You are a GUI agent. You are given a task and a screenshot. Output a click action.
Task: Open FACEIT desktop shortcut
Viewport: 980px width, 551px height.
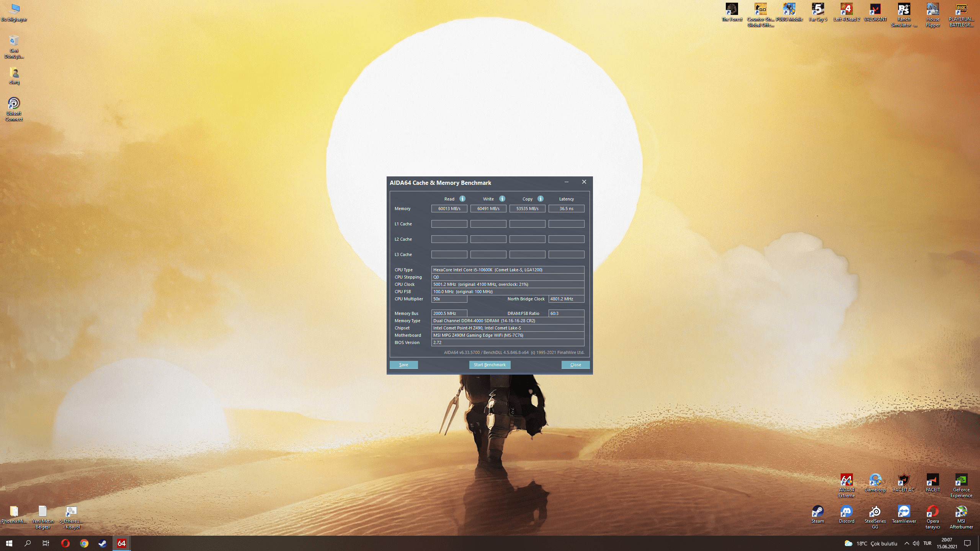point(933,483)
